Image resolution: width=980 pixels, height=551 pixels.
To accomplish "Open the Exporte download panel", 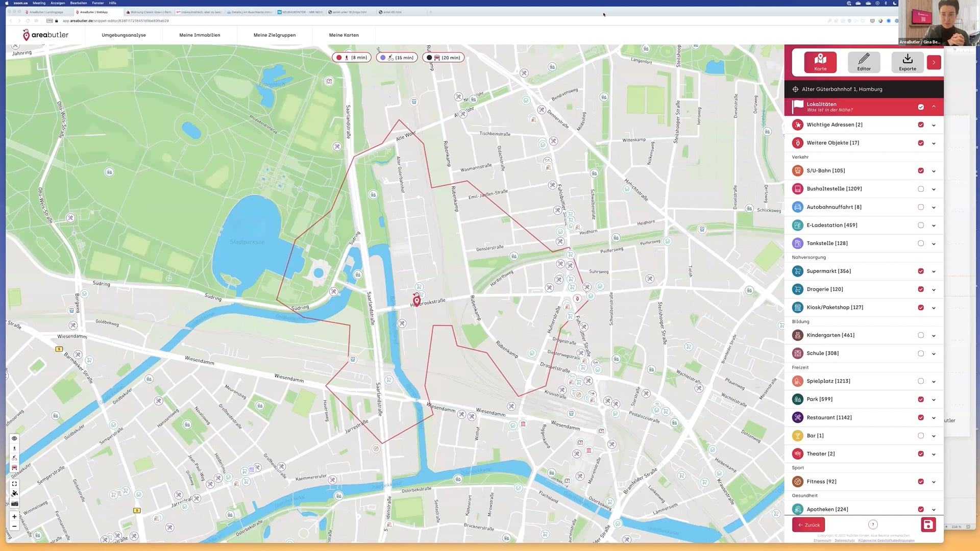I will [907, 62].
